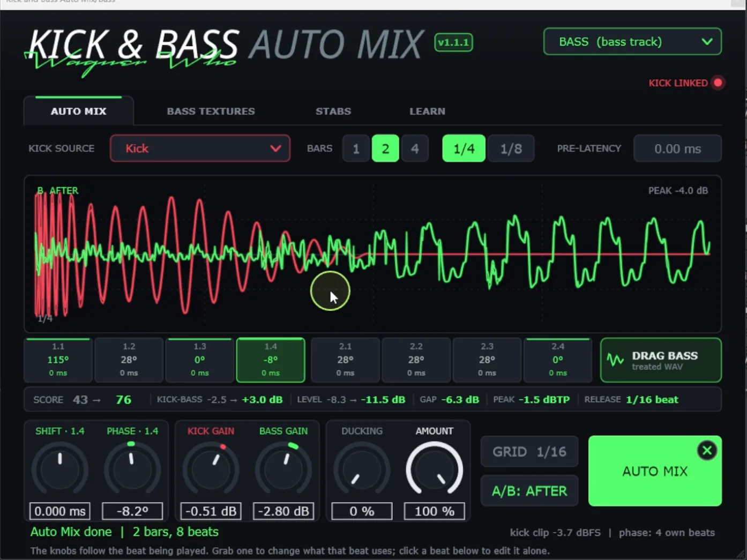
Task: Select the 1/8 beat division
Action: 511,148
